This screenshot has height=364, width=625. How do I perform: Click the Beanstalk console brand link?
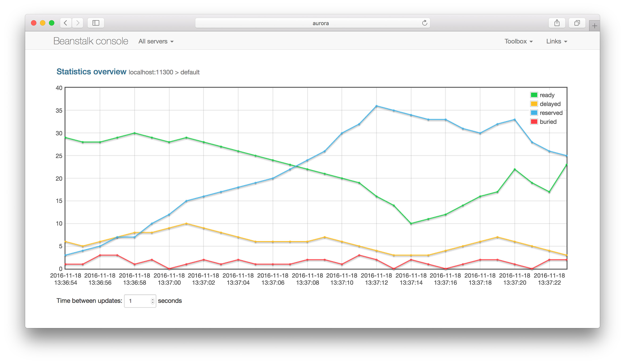91,41
